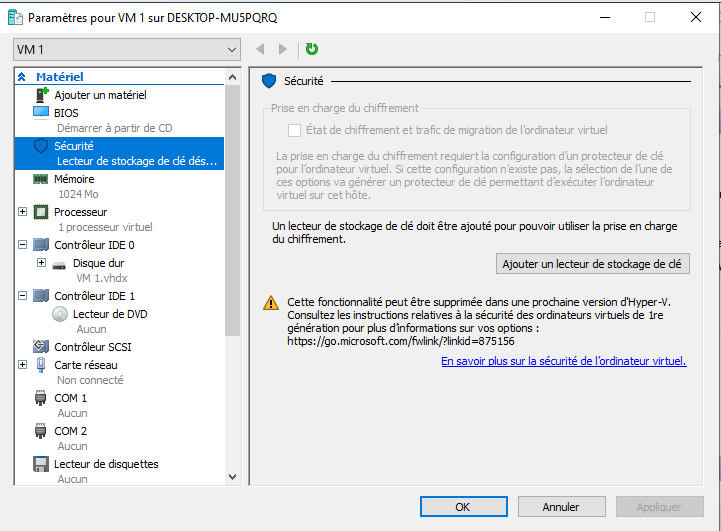The image size is (721, 531).
Task: Expand the Processeur tree node
Action: [23, 212]
